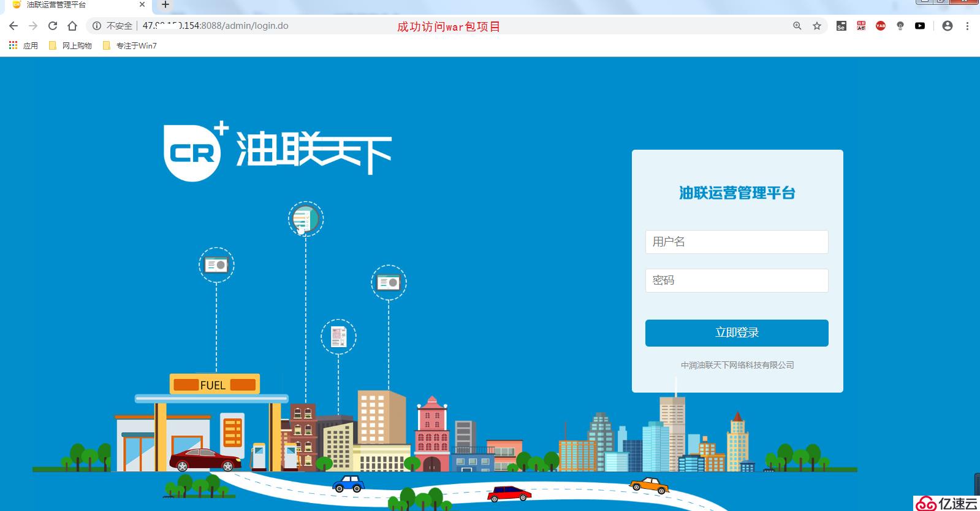980x511 pixels.
Task: Click the 密码 password field
Action: click(737, 280)
